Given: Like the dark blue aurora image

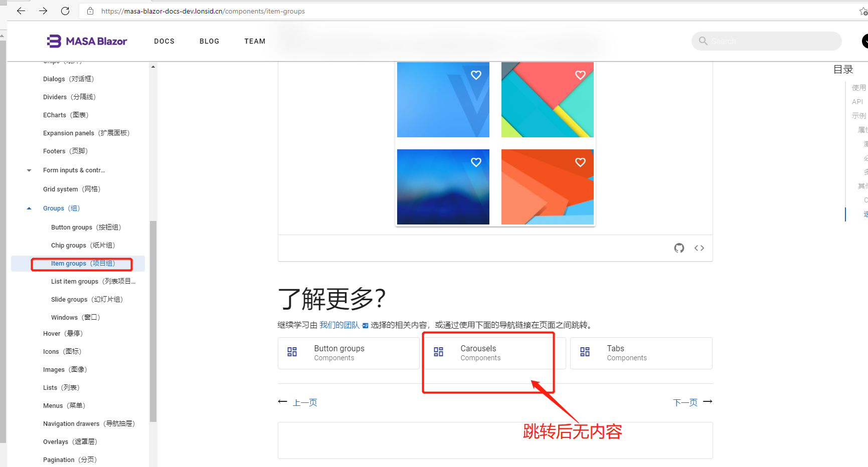Looking at the screenshot, I should (476, 162).
